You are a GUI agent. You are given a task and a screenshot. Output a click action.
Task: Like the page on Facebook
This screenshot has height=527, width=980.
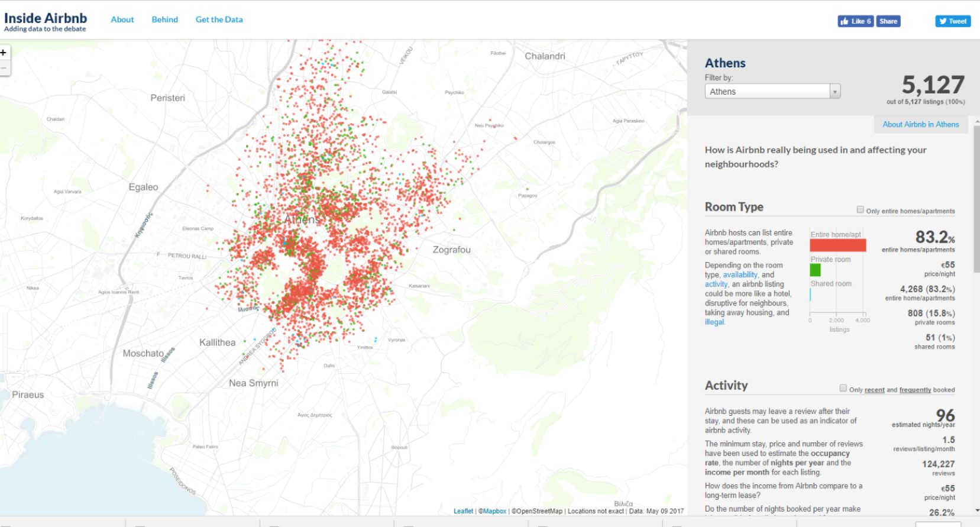[855, 21]
